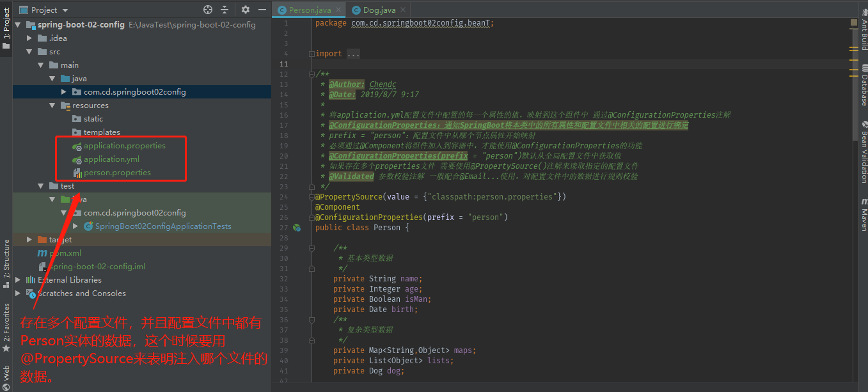Click SpringBoot02ConfigApplicationTests class icon
This screenshot has height=392, width=868.
pos(88,226)
